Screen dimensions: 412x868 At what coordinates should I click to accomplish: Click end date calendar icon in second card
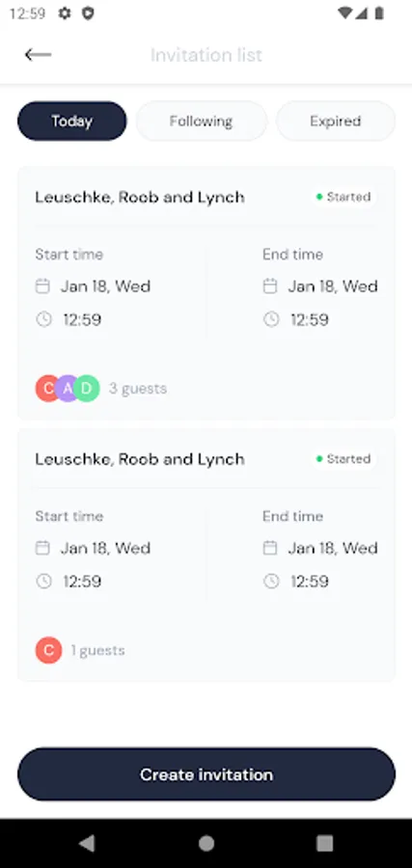point(270,548)
